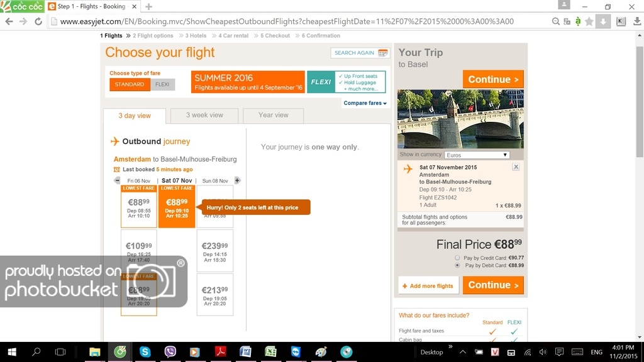Viewport: 644px width, 362px height.
Task: Click Add more flights
Action: pos(428,286)
